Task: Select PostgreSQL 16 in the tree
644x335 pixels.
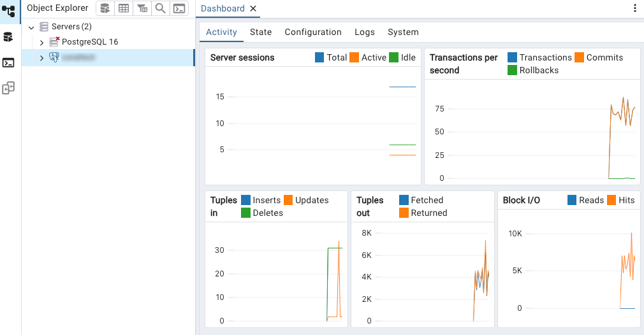Action: 90,42
